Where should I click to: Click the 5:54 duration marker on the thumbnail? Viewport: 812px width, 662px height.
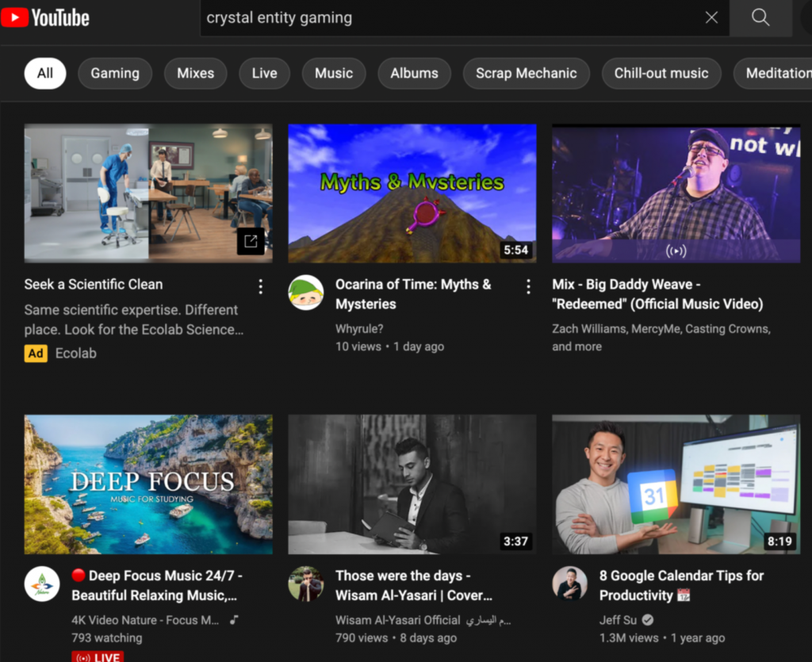point(515,250)
